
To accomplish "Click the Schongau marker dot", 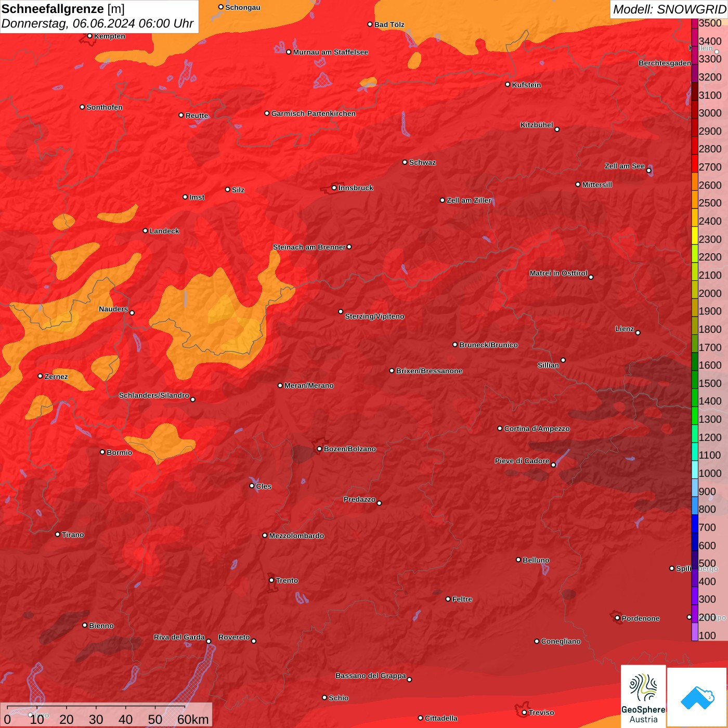I will click(x=220, y=7).
